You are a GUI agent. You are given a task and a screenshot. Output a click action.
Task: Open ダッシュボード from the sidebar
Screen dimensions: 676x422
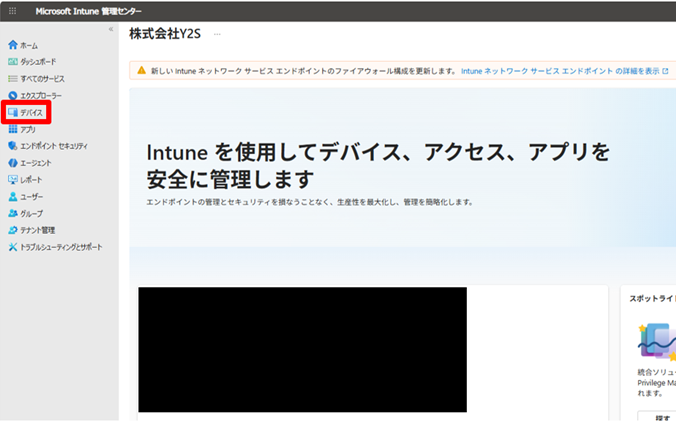(x=40, y=62)
